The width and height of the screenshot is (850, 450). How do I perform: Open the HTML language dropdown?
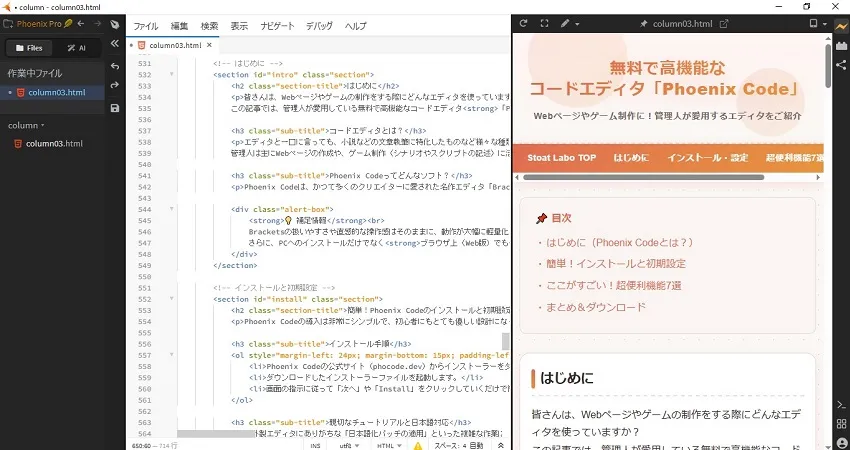[389, 446]
